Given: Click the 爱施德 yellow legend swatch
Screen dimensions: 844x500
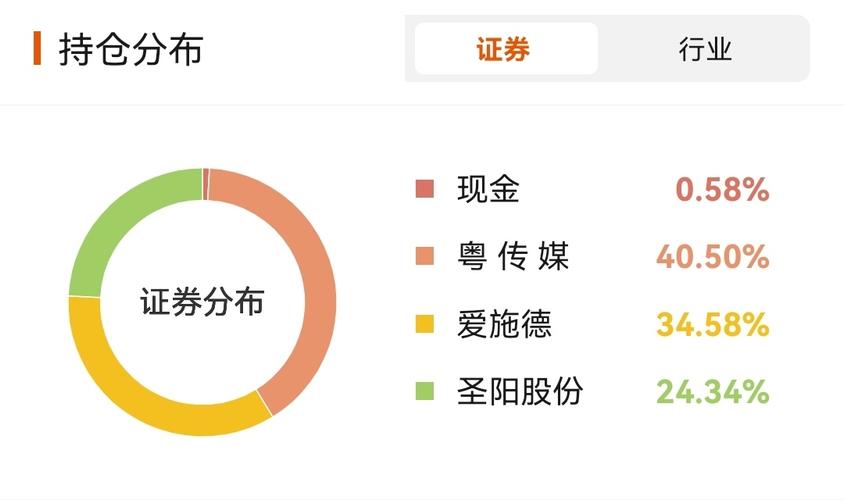Looking at the screenshot, I should pos(425,324).
